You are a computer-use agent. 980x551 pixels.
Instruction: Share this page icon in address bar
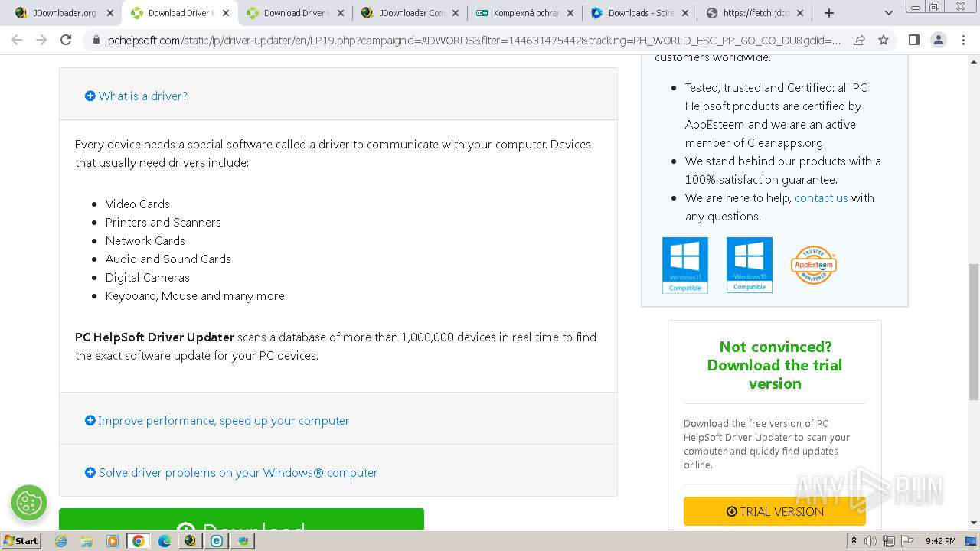[859, 40]
